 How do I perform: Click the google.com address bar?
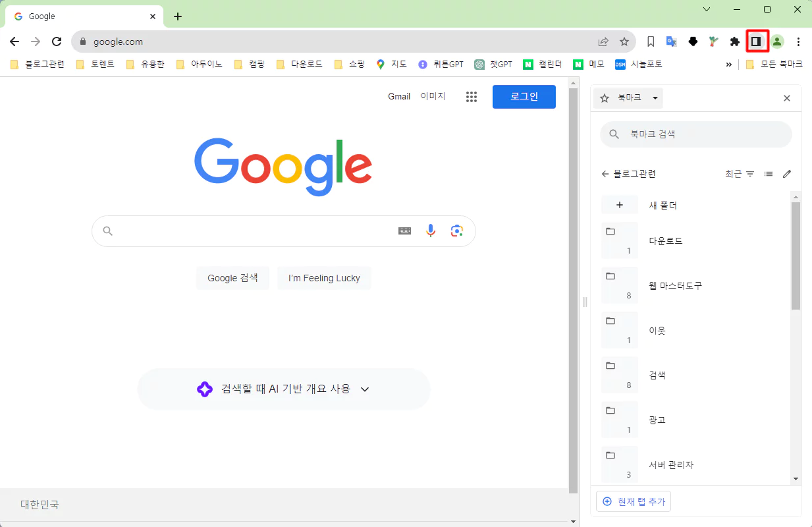[x=353, y=42]
